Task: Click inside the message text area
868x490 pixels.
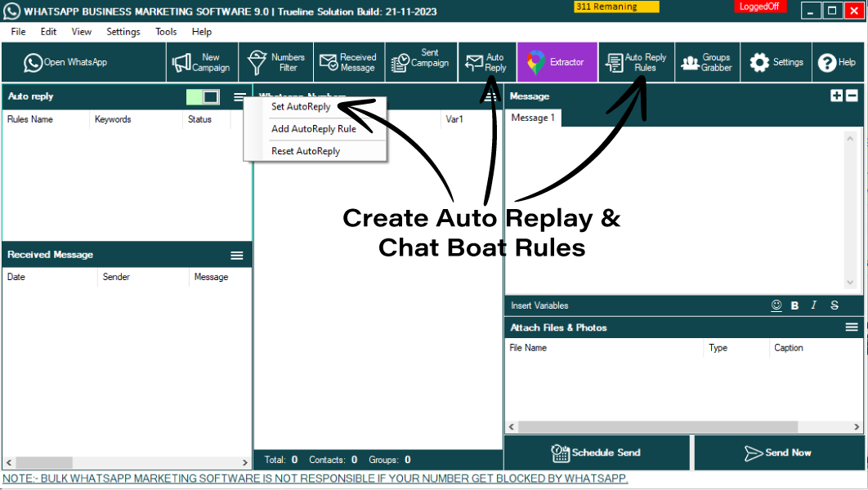Action: (x=674, y=210)
